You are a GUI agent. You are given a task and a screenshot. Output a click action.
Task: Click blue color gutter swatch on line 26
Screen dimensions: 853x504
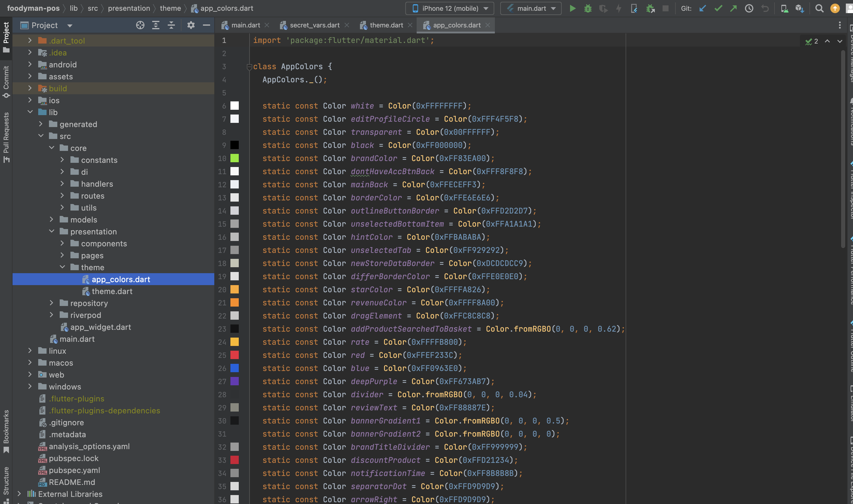[235, 368]
